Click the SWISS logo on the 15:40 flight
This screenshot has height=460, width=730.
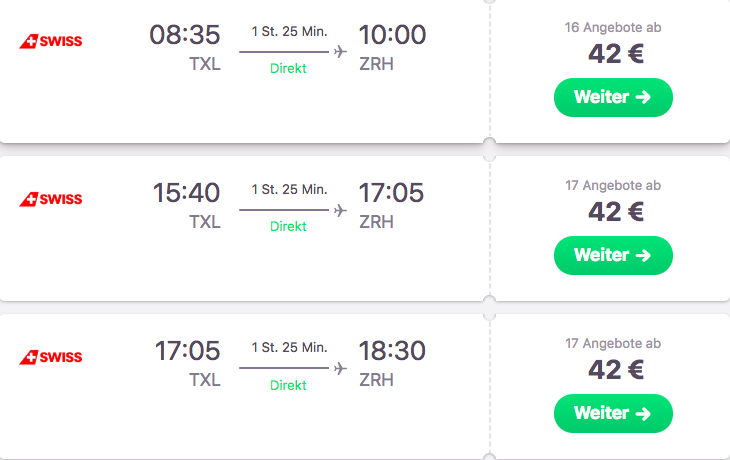pyautogui.click(x=51, y=199)
